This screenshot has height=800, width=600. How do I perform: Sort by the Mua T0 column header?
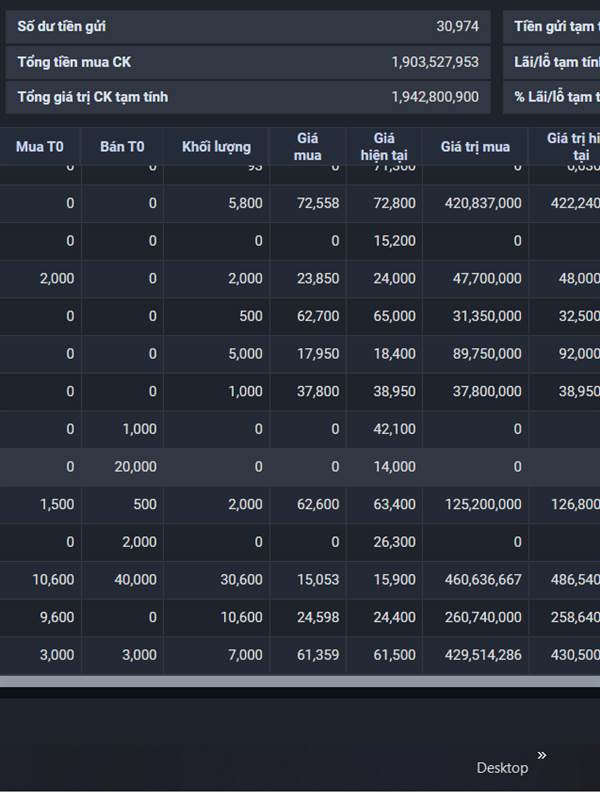tap(40, 147)
